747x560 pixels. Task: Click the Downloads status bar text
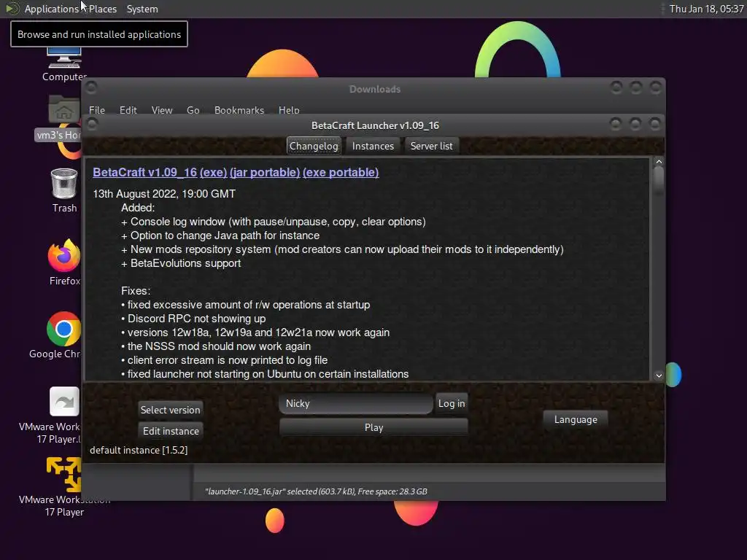316,491
